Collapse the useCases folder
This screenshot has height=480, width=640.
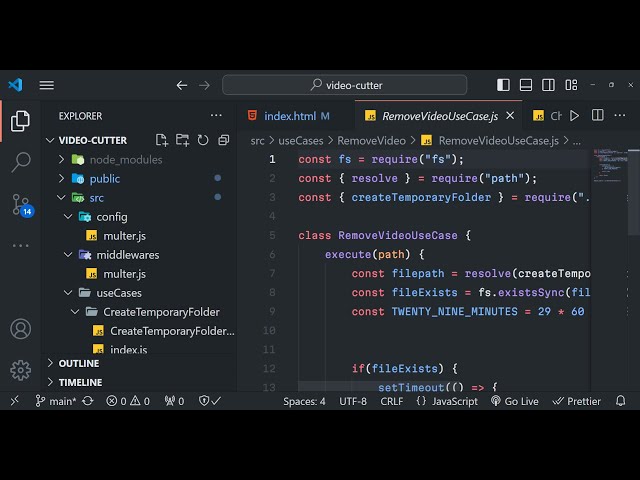coord(119,293)
